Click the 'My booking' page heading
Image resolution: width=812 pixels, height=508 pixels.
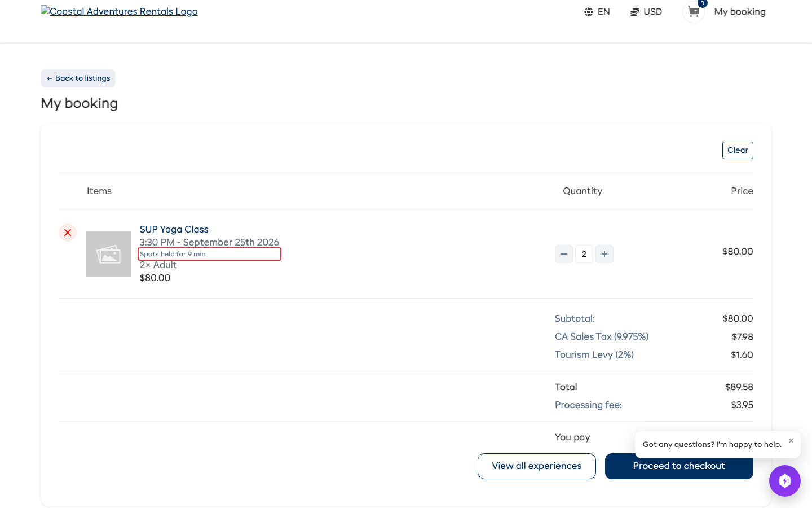[80, 104]
